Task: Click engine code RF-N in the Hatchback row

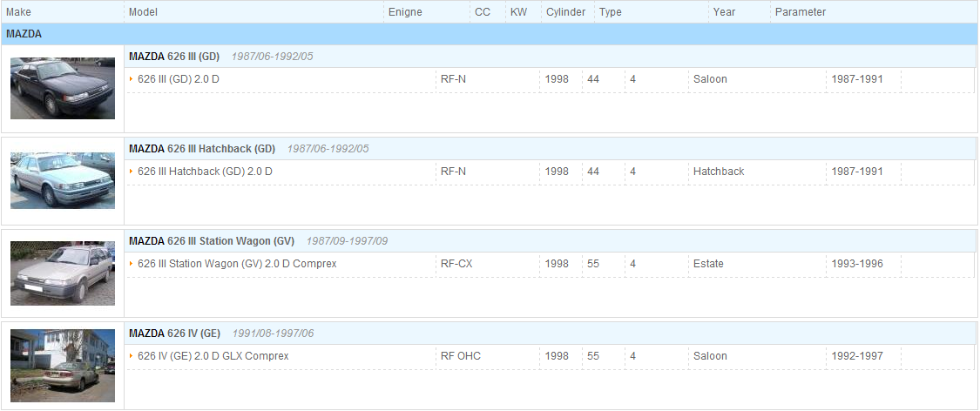Action: coord(453,172)
